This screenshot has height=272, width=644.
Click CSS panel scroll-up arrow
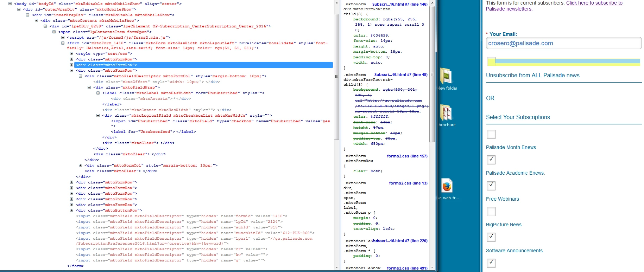[x=432, y=3]
